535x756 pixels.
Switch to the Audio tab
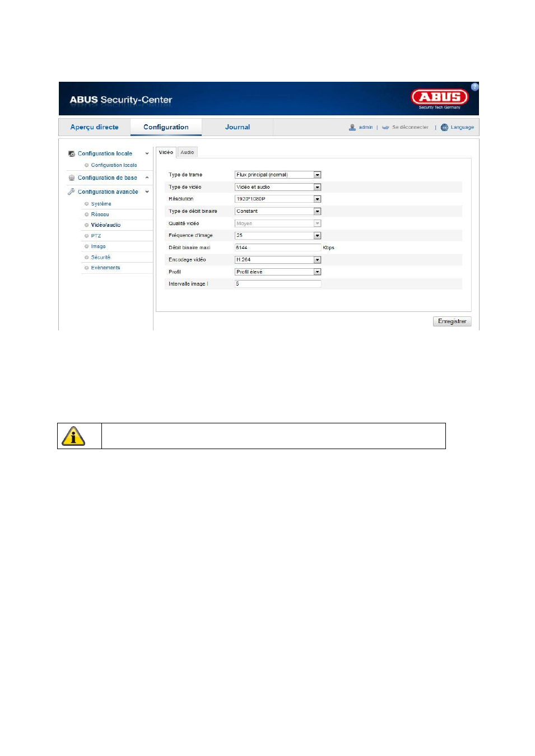[x=188, y=152]
